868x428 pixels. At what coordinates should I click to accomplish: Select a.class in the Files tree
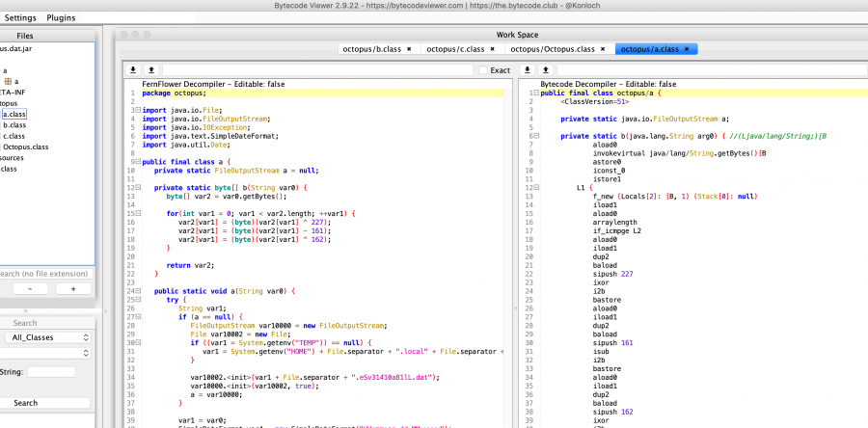click(x=14, y=115)
